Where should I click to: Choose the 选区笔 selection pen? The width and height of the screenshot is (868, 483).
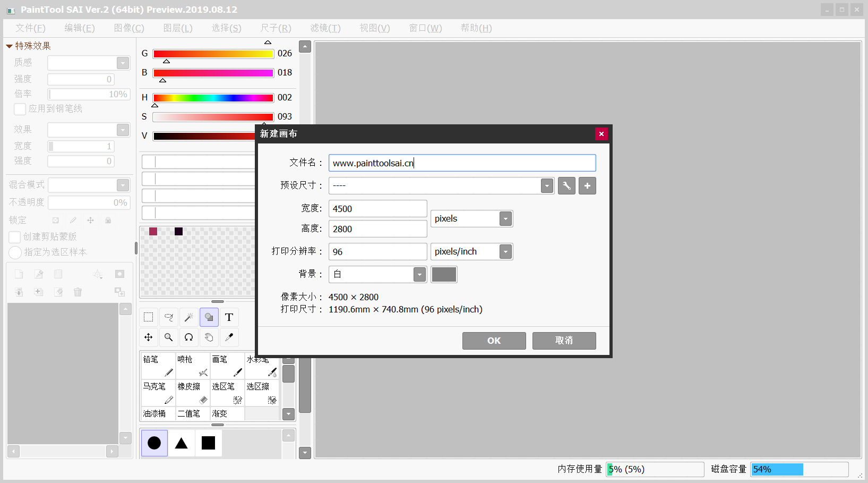click(x=227, y=393)
